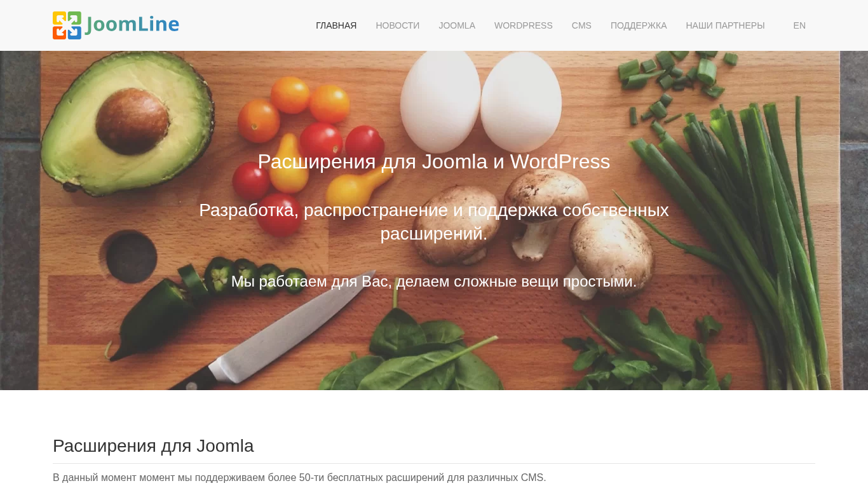Go to the НОВОСТИ section
The width and height of the screenshot is (868, 488).
pyautogui.click(x=398, y=25)
